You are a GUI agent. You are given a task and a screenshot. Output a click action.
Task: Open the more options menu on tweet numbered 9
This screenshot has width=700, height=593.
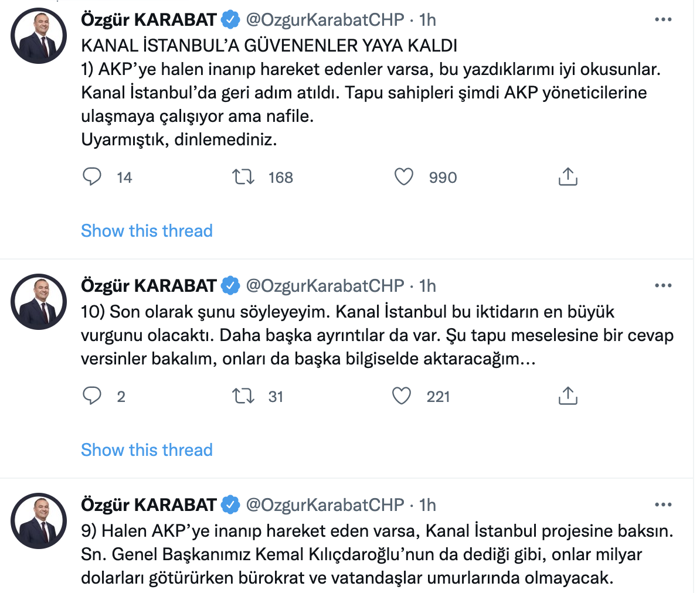(662, 504)
